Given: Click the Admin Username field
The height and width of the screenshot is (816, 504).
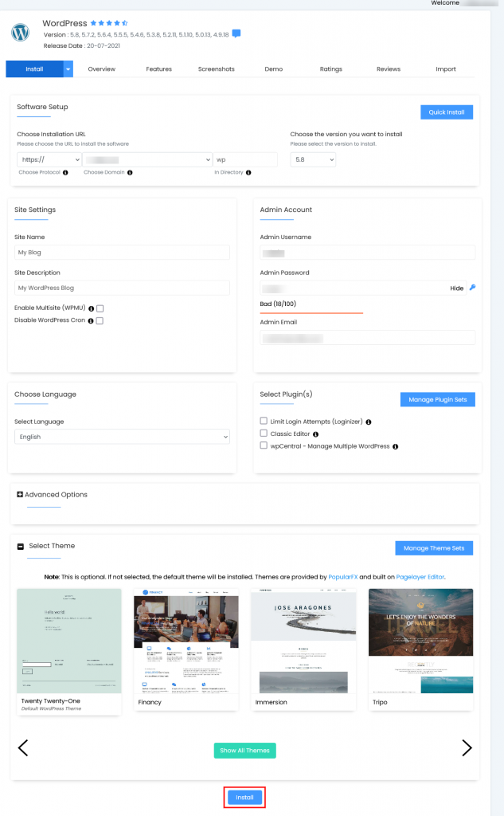Looking at the screenshot, I should 368,253.
